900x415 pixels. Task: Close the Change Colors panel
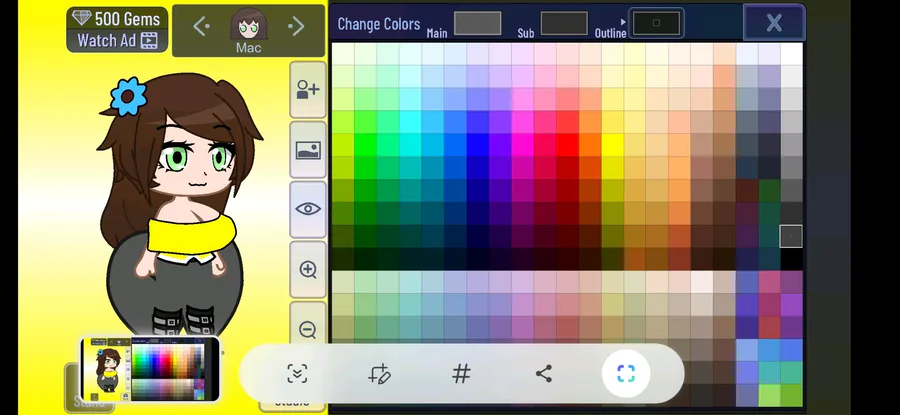pyautogui.click(x=774, y=23)
